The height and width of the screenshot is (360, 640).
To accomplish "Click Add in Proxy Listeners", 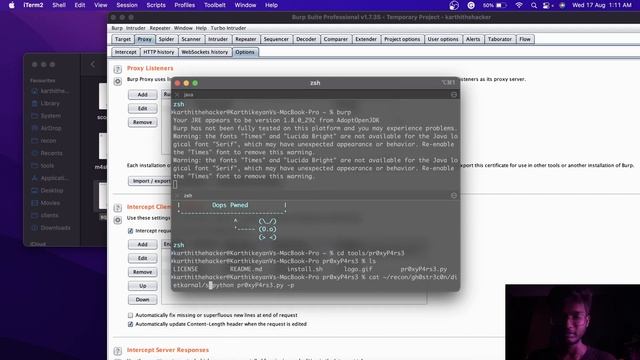I will tap(142, 95).
